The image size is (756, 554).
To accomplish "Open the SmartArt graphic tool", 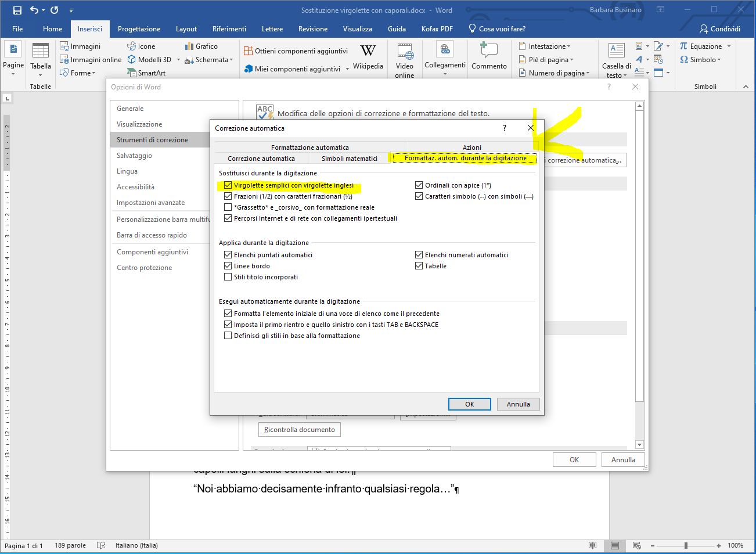I will pos(132,73).
